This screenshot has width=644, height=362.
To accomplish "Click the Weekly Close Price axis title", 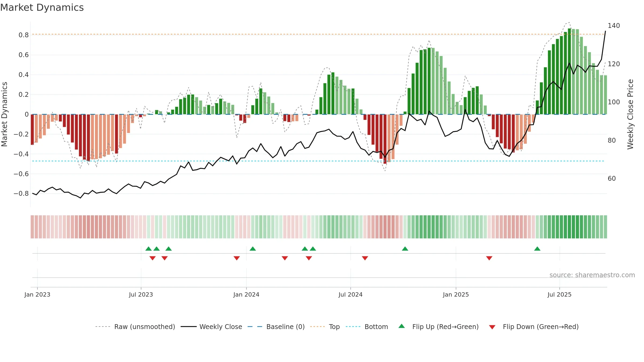I will tap(630, 114).
